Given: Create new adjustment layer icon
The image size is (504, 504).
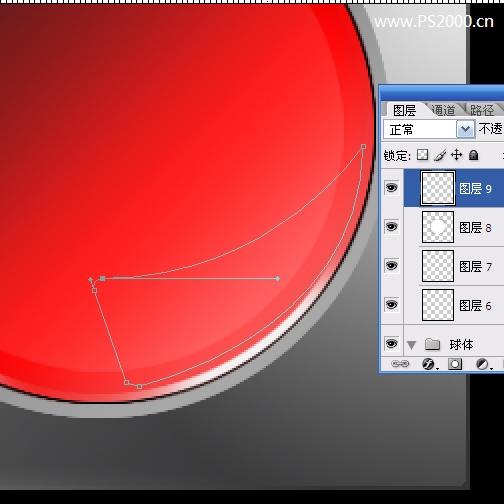Looking at the screenshot, I should coord(482,364).
